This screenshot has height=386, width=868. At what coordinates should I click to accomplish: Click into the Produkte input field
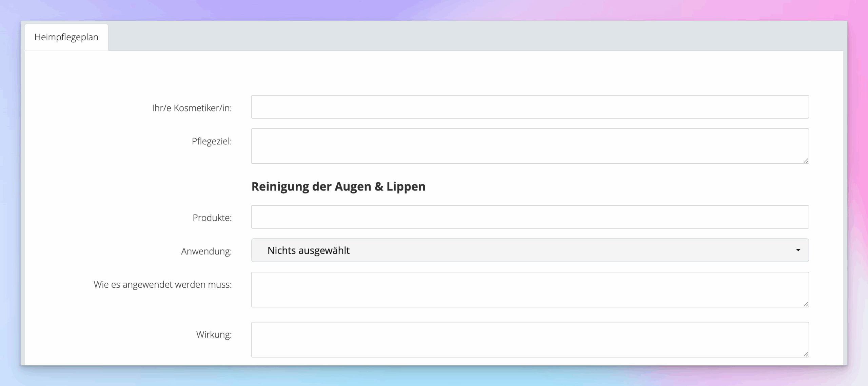coord(530,217)
